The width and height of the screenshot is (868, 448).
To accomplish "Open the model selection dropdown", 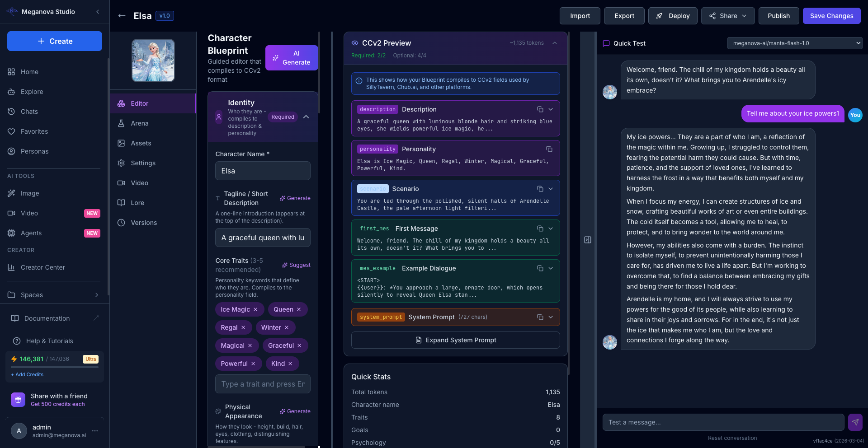I will pyautogui.click(x=794, y=43).
